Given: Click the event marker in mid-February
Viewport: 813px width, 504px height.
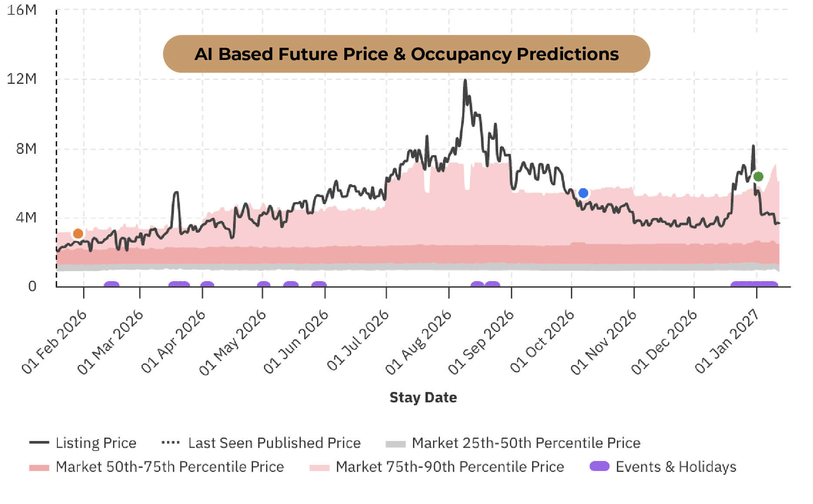Looking at the screenshot, I should [112, 285].
